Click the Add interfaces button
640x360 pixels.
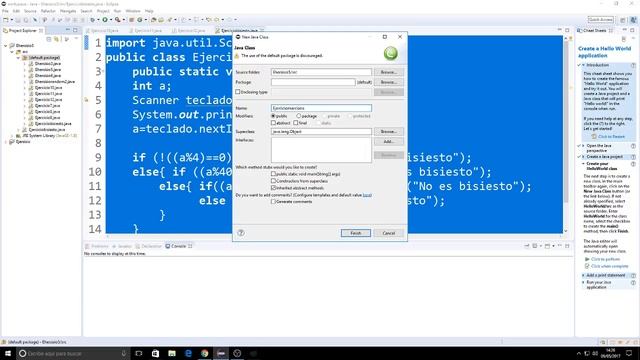pyautogui.click(x=389, y=142)
